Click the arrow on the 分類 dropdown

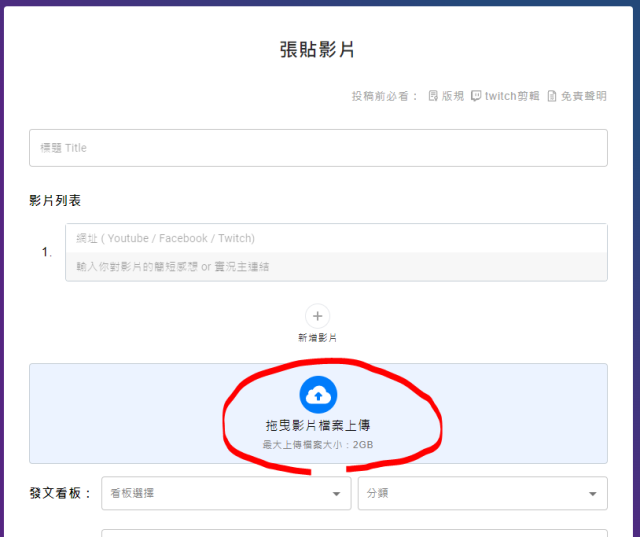[x=593, y=493]
